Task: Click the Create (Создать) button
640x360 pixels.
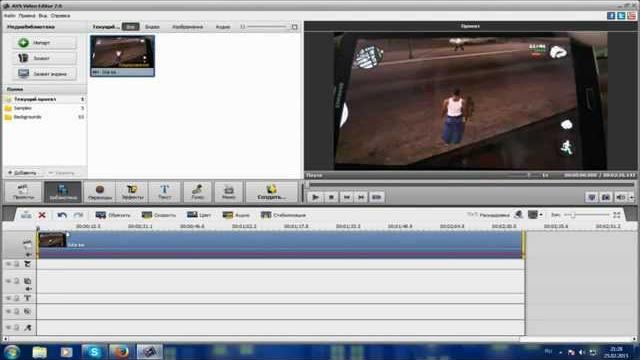Action: click(x=271, y=192)
